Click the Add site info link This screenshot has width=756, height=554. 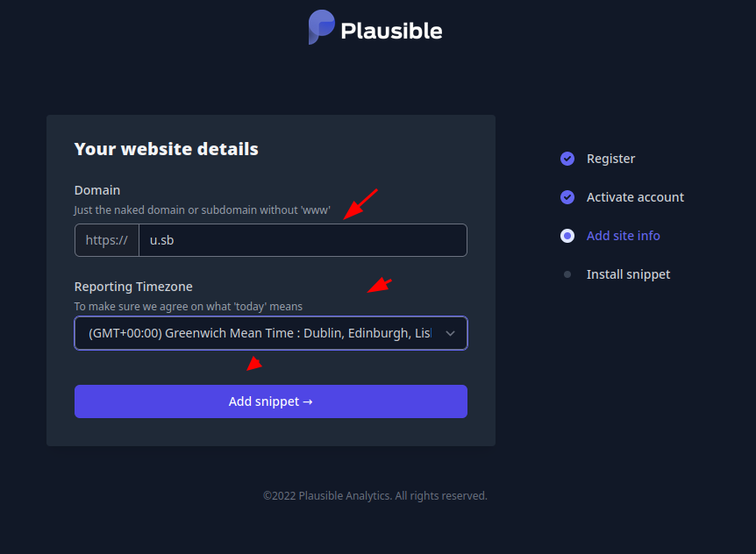[623, 236]
